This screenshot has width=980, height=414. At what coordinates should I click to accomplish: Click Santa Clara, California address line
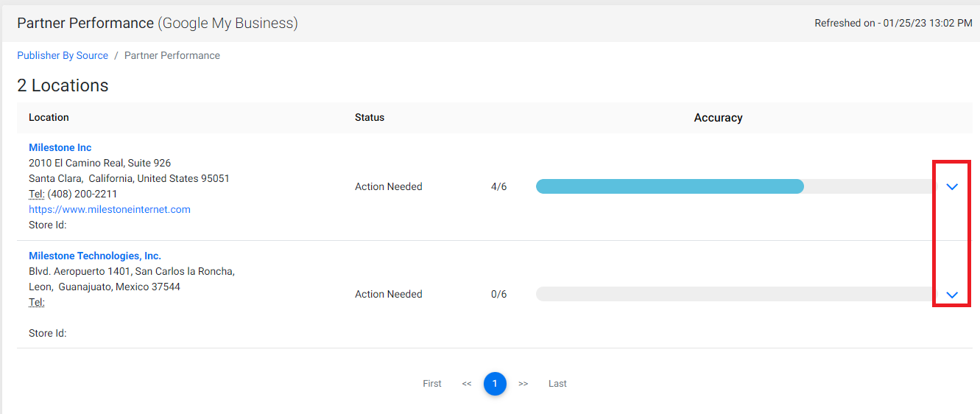click(x=129, y=178)
